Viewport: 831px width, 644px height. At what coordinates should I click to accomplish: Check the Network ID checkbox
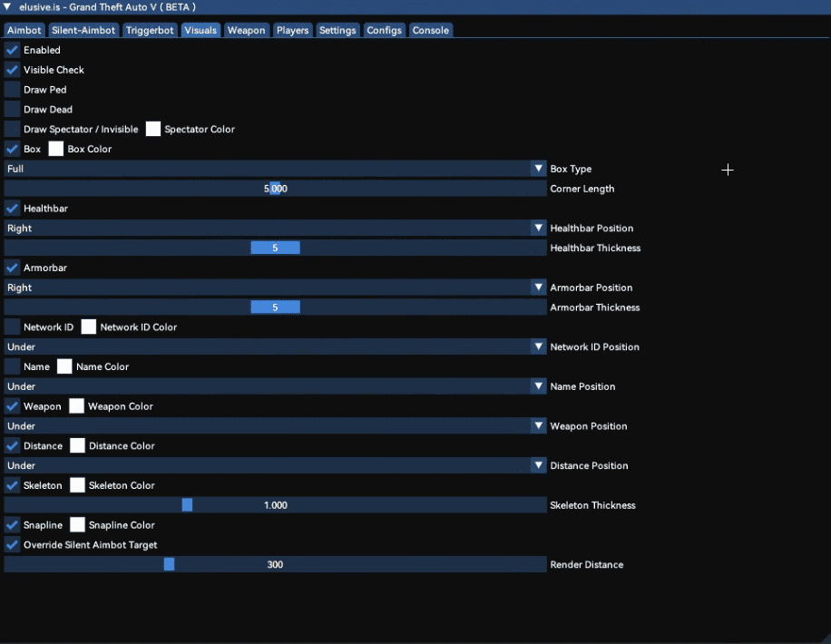pyautogui.click(x=12, y=327)
